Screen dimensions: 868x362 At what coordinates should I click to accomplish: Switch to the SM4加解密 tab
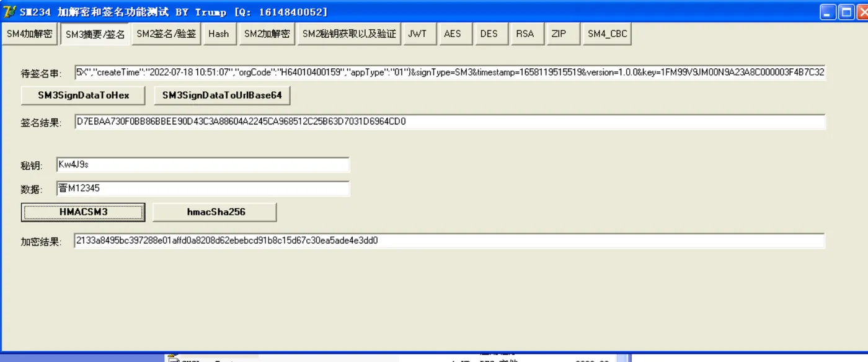(30, 34)
